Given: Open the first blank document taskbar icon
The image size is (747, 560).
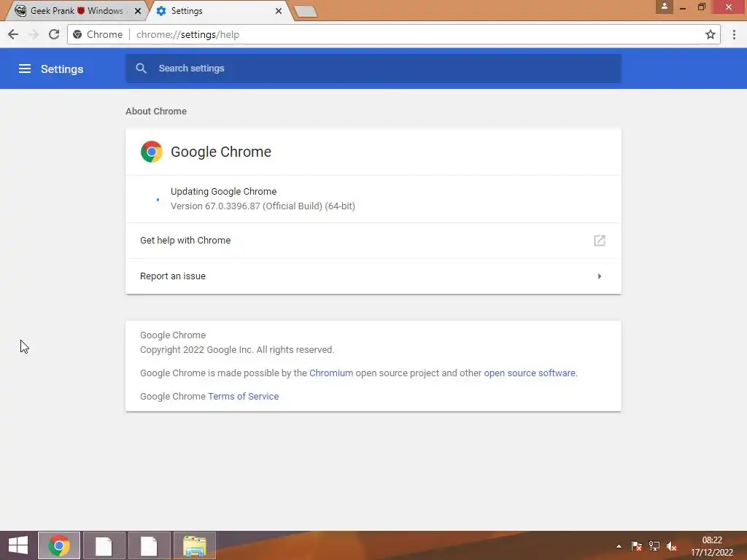Looking at the screenshot, I should (x=104, y=545).
